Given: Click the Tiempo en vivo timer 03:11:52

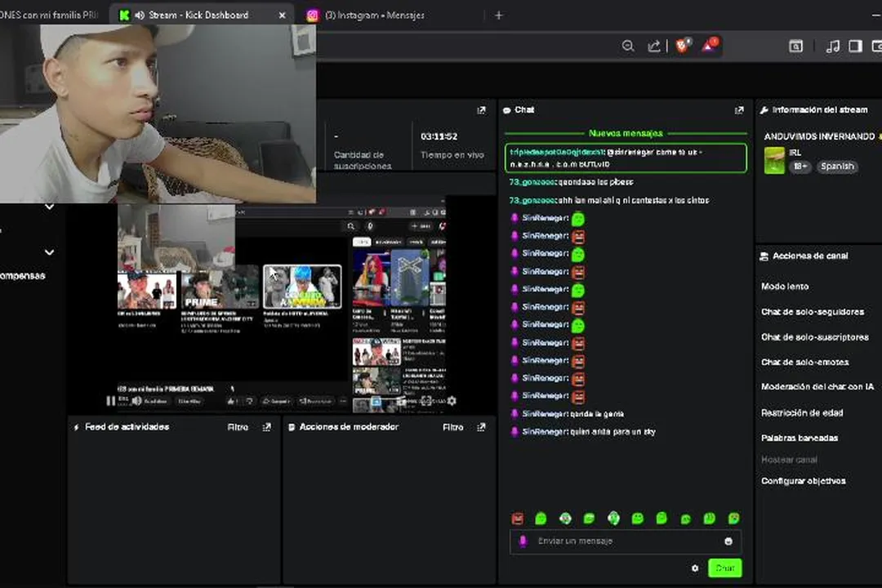Looking at the screenshot, I should 439,136.
